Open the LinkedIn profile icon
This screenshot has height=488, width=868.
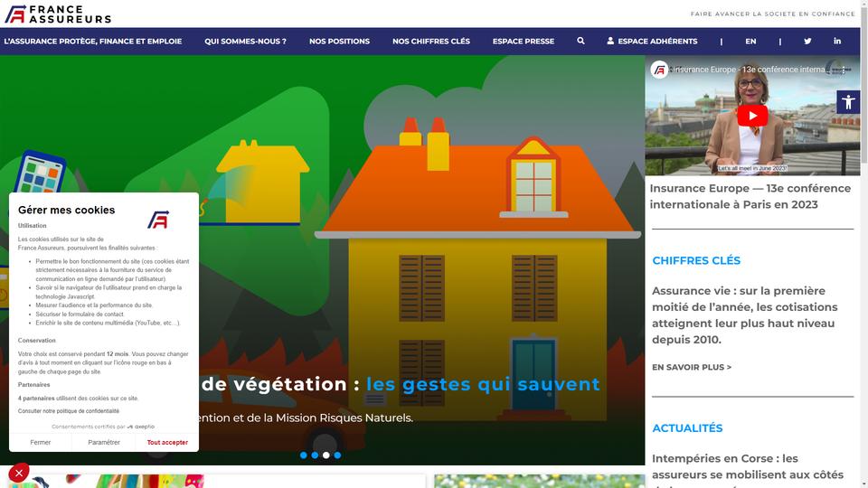click(x=837, y=41)
